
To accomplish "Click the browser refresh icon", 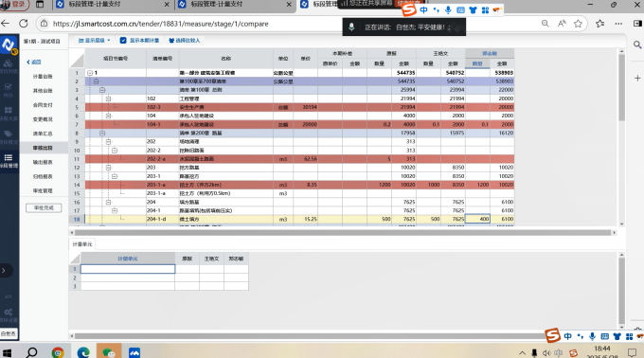I will 24,24.
